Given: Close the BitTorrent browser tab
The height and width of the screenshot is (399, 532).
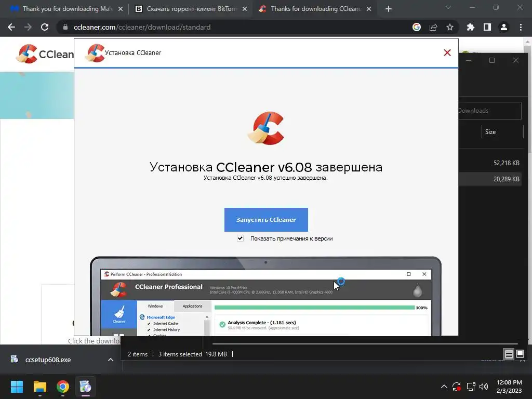Looking at the screenshot, I should tap(245, 9).
